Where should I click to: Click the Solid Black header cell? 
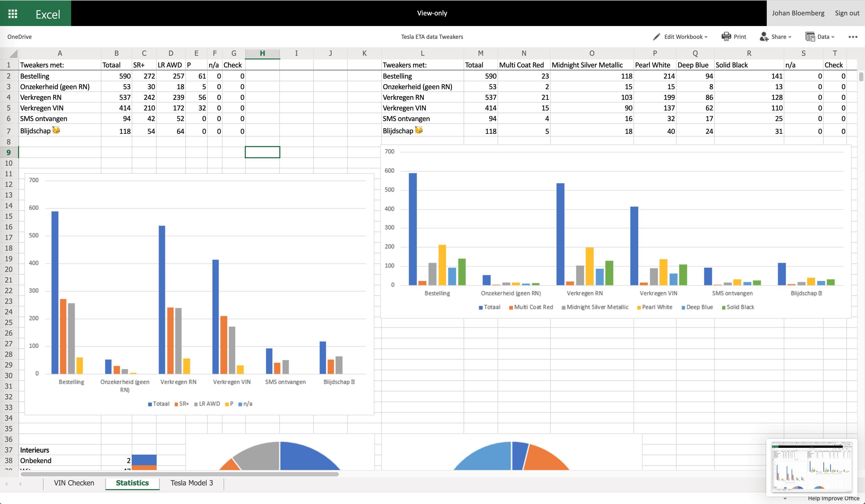pyautogui.click(x=749, y=65)
